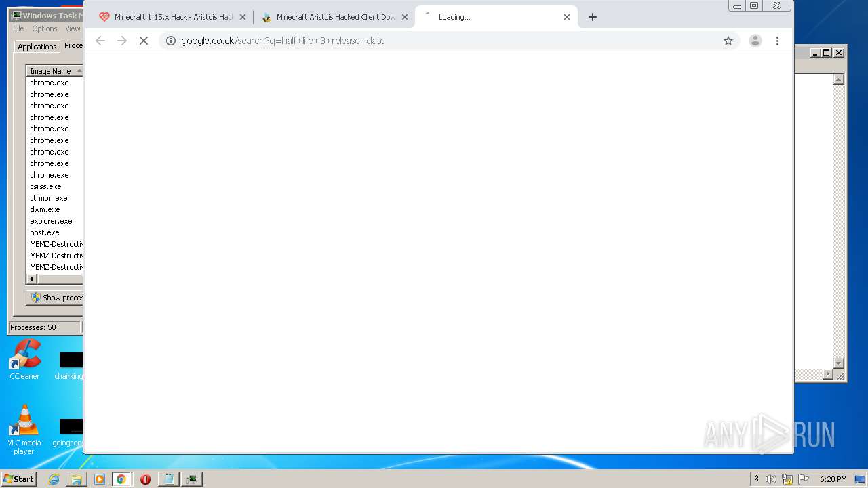Select the chairking desktop file
Screen dimensions: 868x488
click(x=70, y=366)
